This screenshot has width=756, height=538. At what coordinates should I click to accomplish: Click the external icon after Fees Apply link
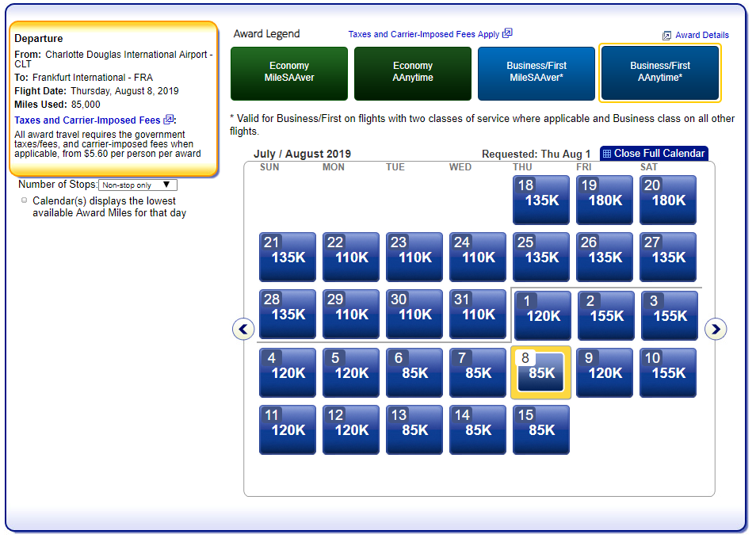[507, 33]
